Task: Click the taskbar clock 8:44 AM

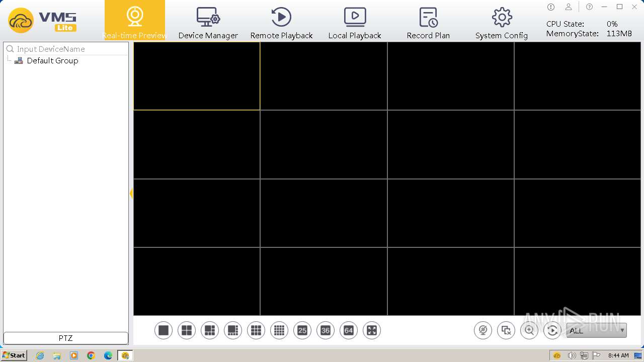Action: [618, 355]
